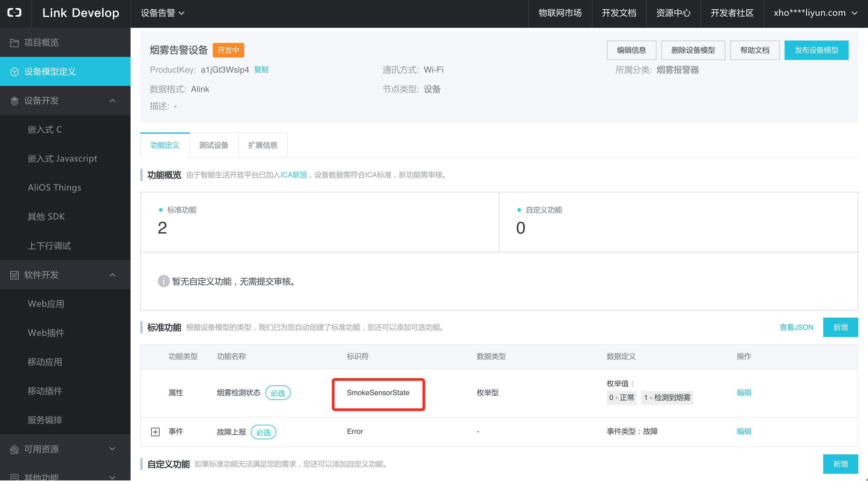
Task: Click the 标准功能 count card
Action: coord(319,222)
